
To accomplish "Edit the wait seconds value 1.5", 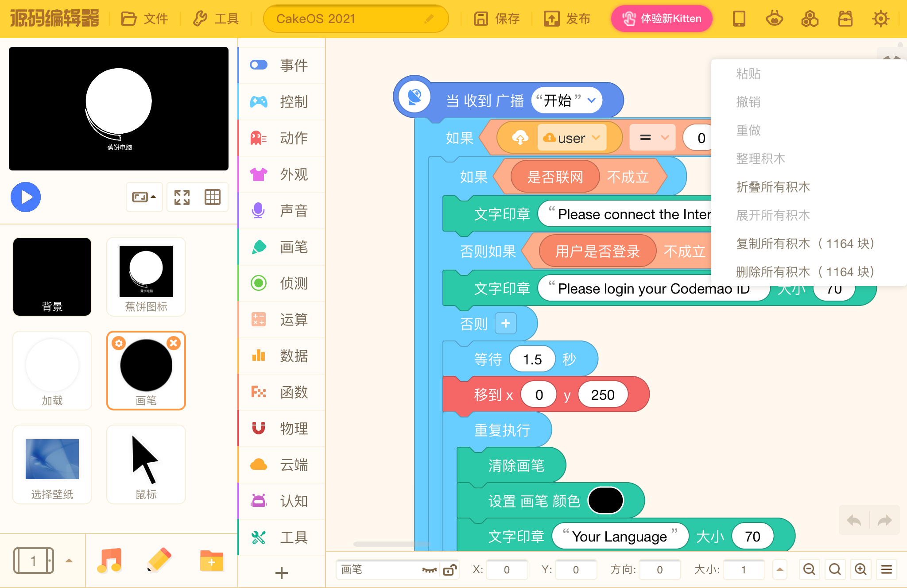I will [532, 359].
